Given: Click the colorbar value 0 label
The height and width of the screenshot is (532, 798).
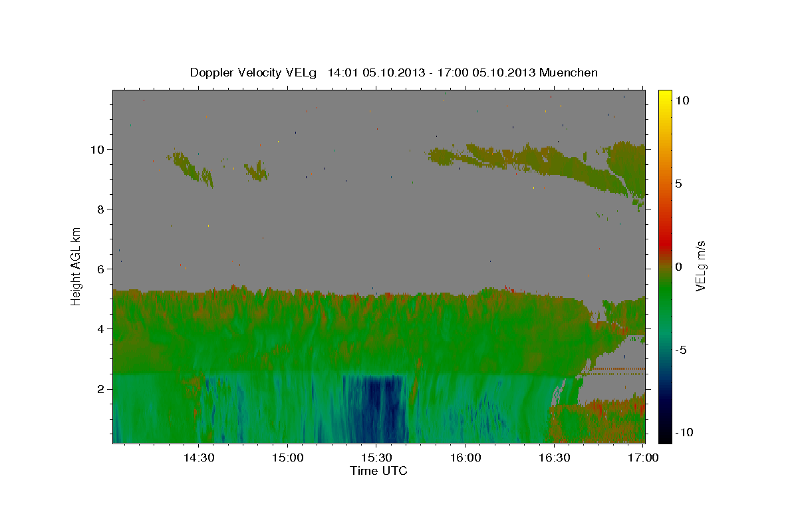Looking at the screenshot, I should click(x=679, y=267).
